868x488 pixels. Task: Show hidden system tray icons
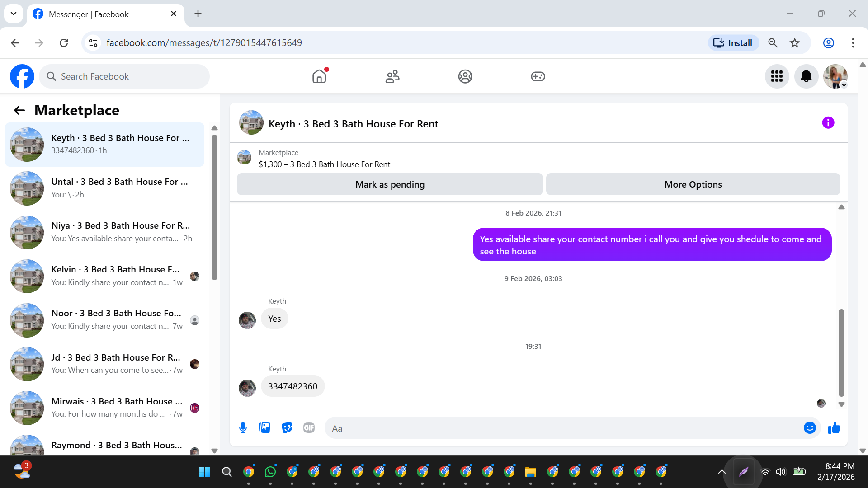(x=722, y=472)
